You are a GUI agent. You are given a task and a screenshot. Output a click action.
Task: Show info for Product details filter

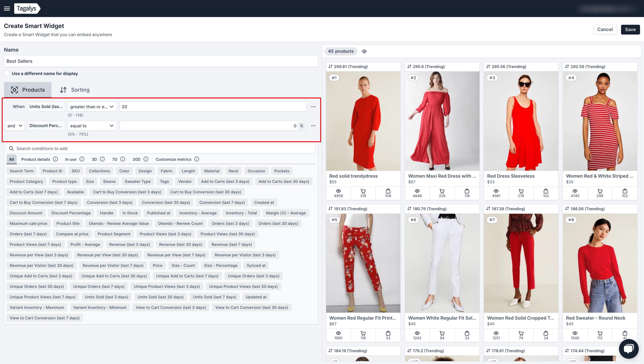click(56, 159)
